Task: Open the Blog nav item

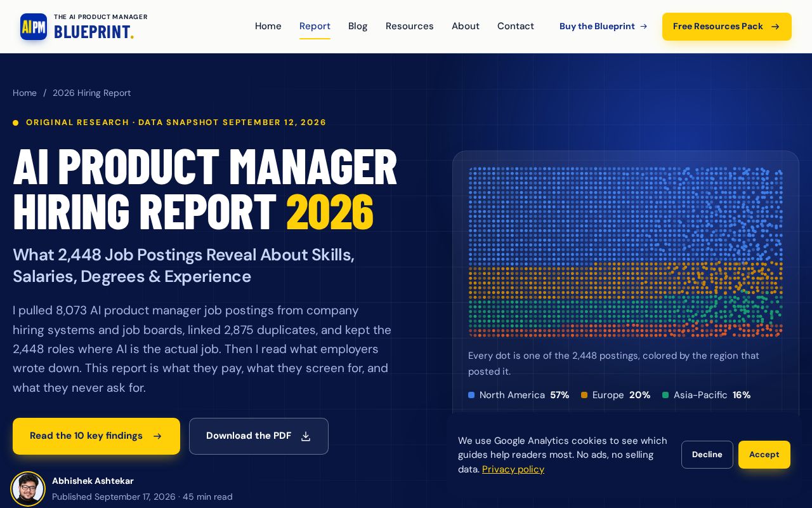Action: tap(358, 27)
